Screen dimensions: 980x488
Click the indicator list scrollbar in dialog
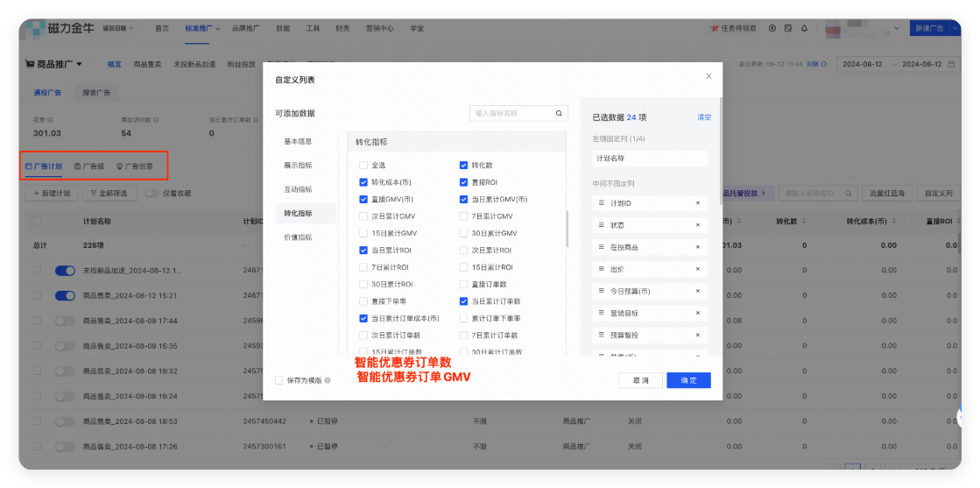click(x=567, y=229)
